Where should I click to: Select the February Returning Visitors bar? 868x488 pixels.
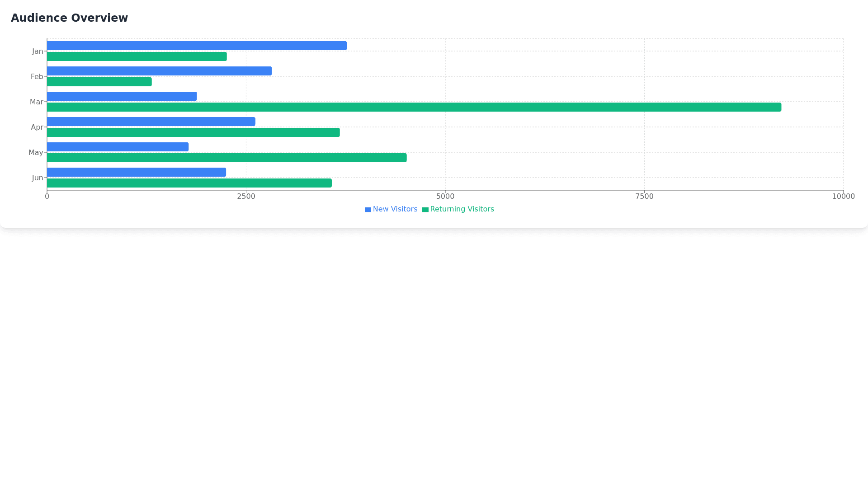99,82
